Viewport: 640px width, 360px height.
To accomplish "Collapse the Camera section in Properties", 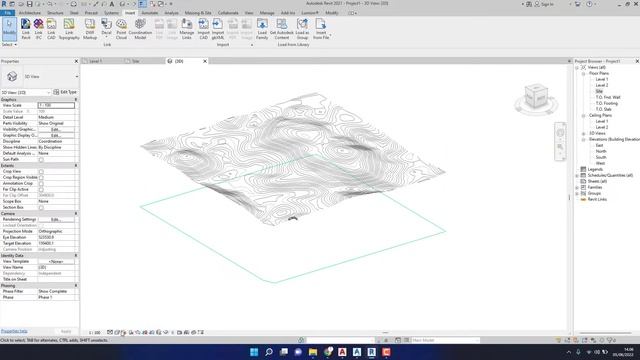I will coord(76,213).
